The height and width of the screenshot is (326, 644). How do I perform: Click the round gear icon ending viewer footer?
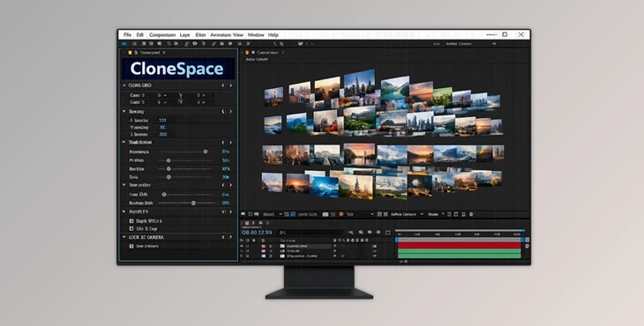471,214
